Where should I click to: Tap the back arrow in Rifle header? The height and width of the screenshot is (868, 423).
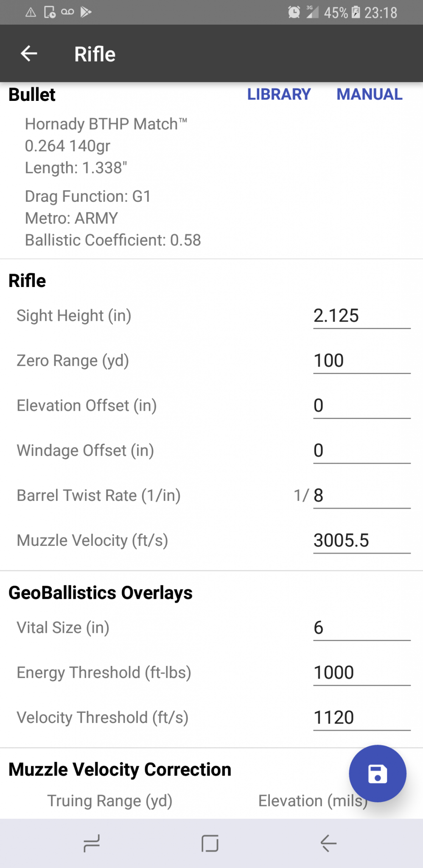tap(29, 54)
